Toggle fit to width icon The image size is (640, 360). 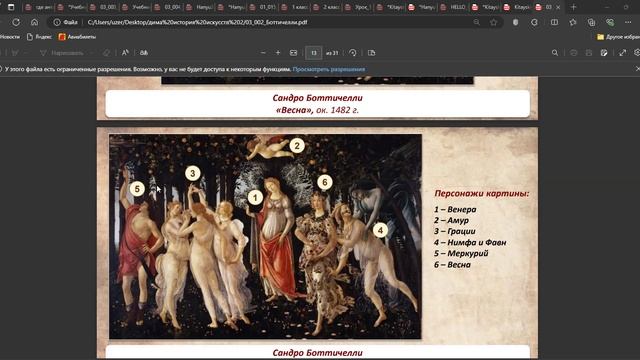(x=293, y=53)
